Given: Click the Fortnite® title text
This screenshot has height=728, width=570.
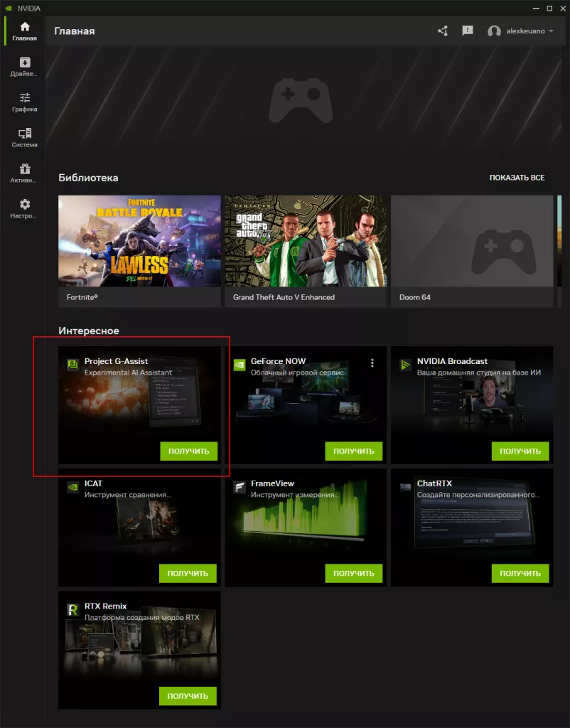Looking at the screenshot, I should click(82, 297).
